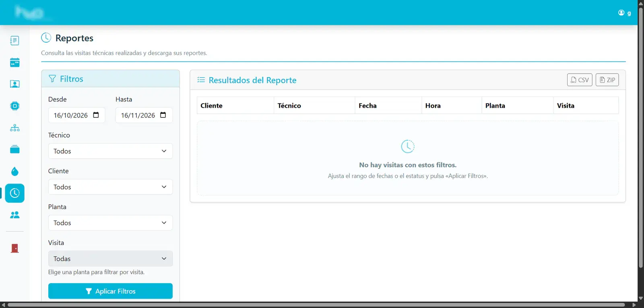Click the Aplicar Filtros button
This screenshot has width=644, height=308.
(110, 291)
